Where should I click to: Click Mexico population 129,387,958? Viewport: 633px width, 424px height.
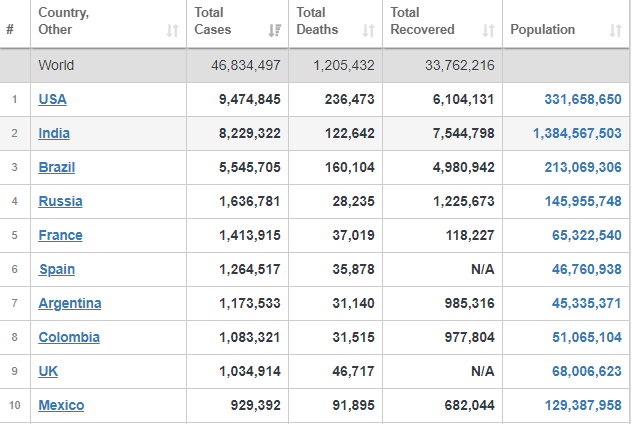pos(583,405)
